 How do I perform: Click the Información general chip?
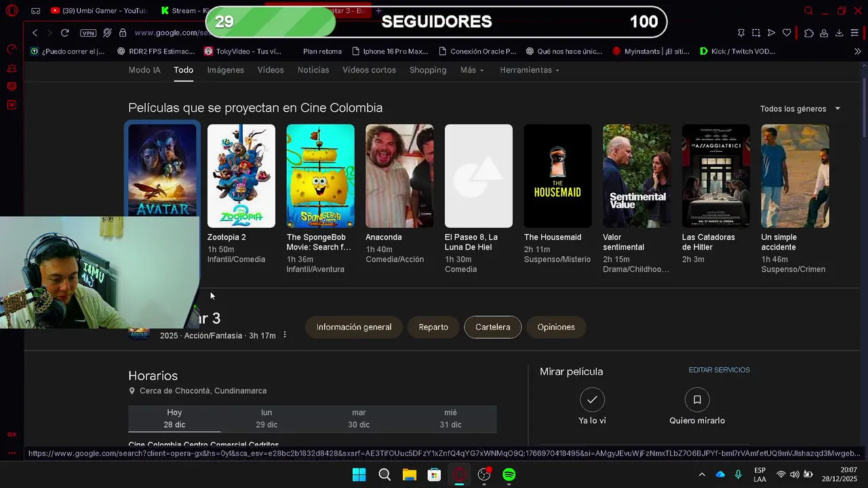pos(354,327)
